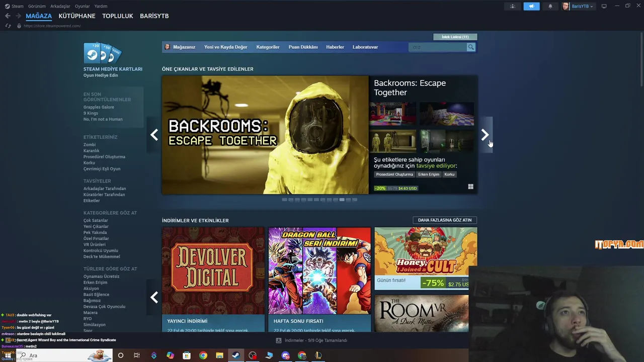This screenshot has height=362, width=644.
Task: Open File Explorer from the taskbar
Action: [219, 355]
